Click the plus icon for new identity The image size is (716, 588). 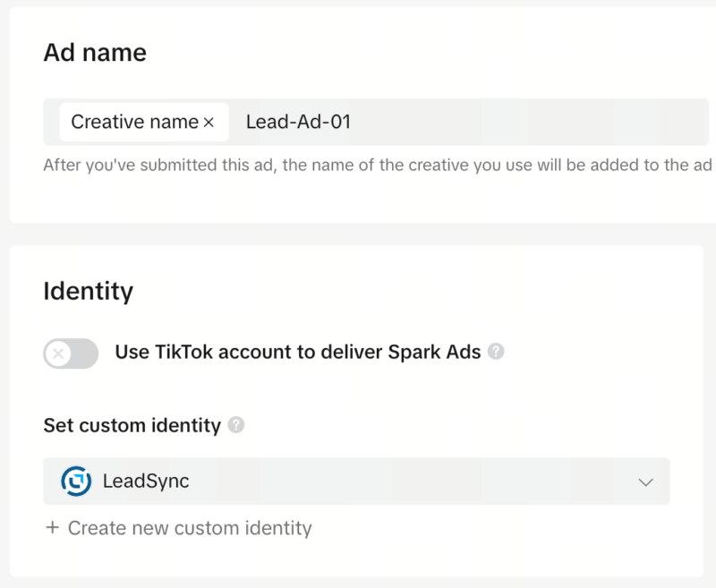pyautogui.click(x=53, y=528)
